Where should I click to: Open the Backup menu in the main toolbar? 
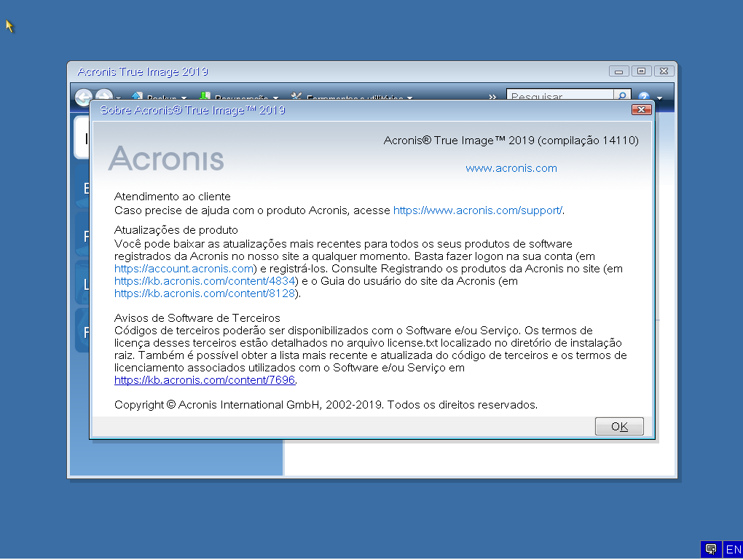pyautogui.click(x=160, y=97)
